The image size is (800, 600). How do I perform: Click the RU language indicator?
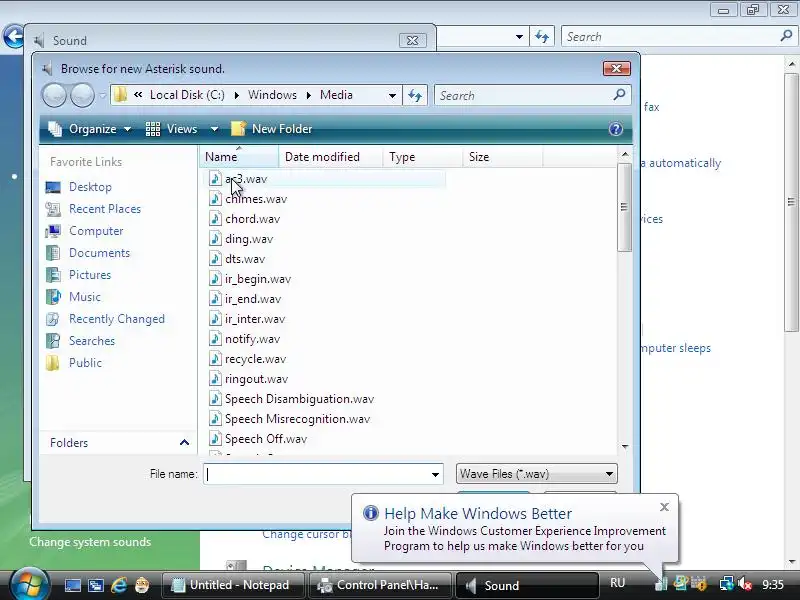pyautogui.click(x=617, y=583)
